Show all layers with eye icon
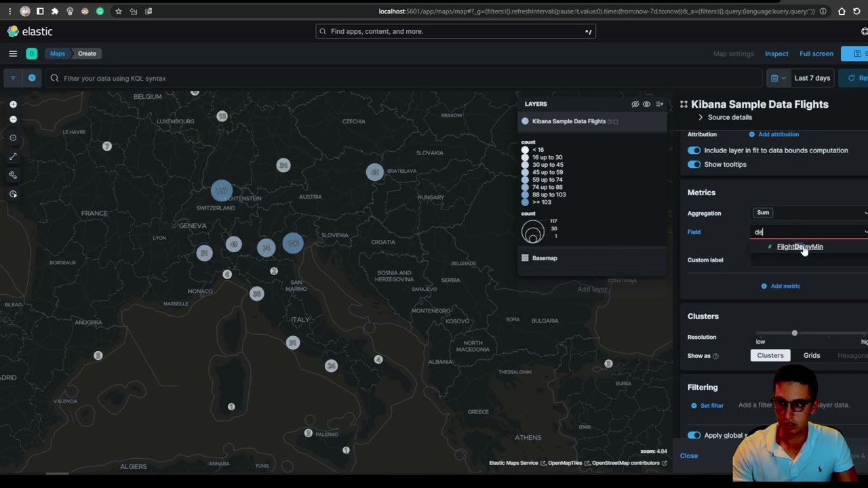 point(647,104)
